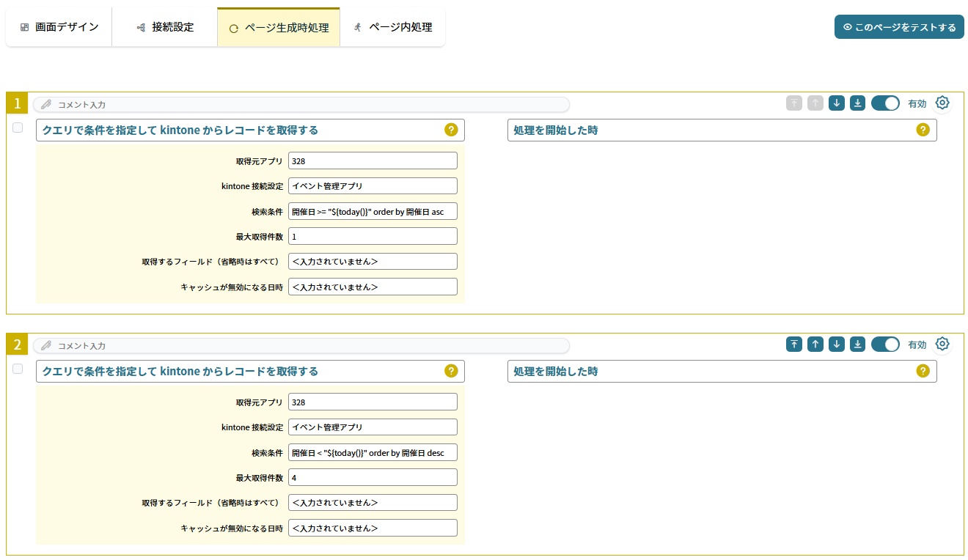Click 最大取得件数 field showing 1
The height and width of the screenshot is (560, 968).
(373, 236)
